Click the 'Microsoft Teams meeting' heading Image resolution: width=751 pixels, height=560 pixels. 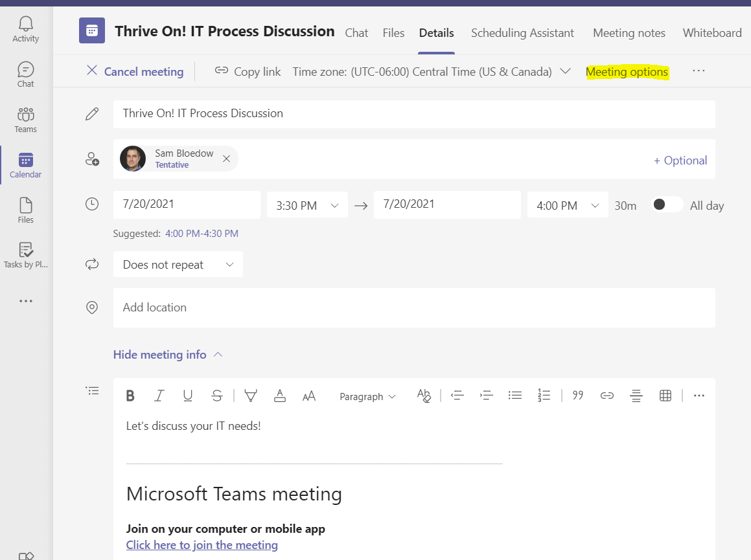234,493
